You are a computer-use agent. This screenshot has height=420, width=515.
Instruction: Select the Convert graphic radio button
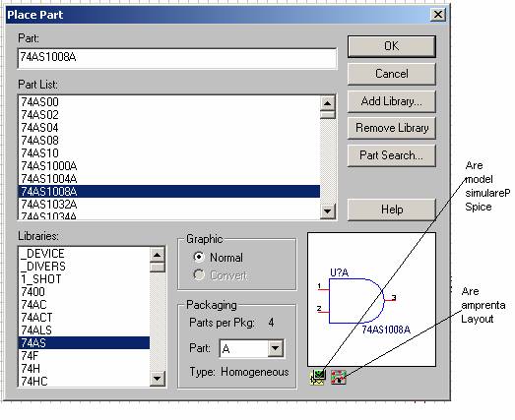(199, 274)
